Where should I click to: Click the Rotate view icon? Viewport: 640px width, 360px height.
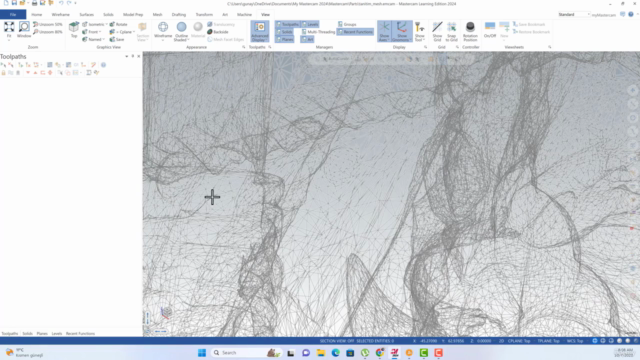(x=119, y=24)
